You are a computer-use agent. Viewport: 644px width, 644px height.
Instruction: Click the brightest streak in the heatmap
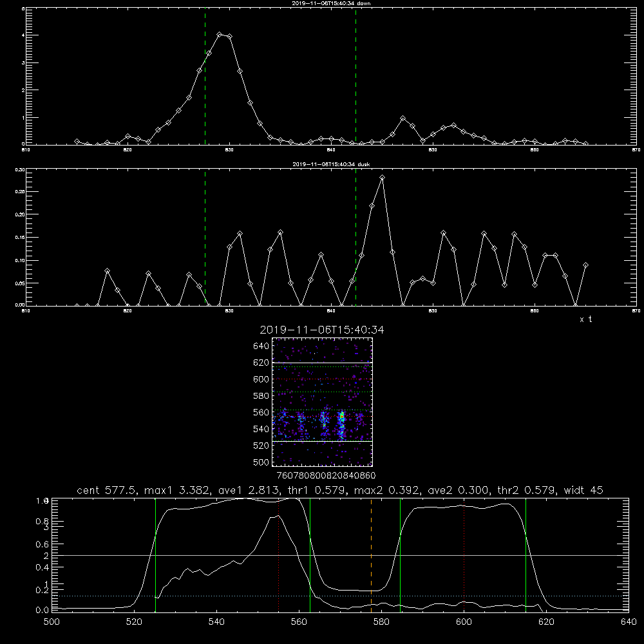tap(341, 424)
